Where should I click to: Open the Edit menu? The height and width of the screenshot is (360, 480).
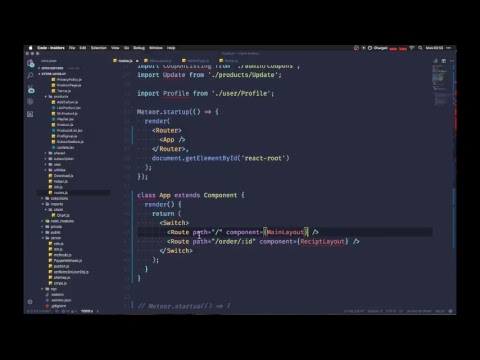[x=83, y=48]
